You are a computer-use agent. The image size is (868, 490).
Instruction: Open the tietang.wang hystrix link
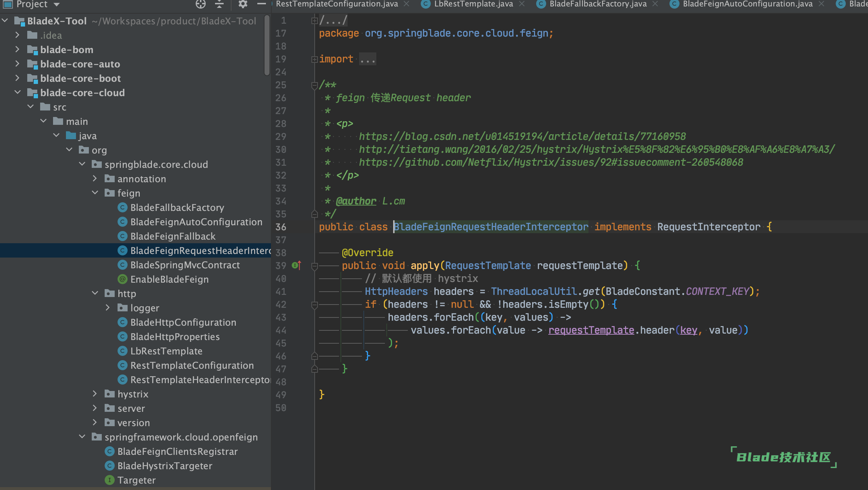597,150
